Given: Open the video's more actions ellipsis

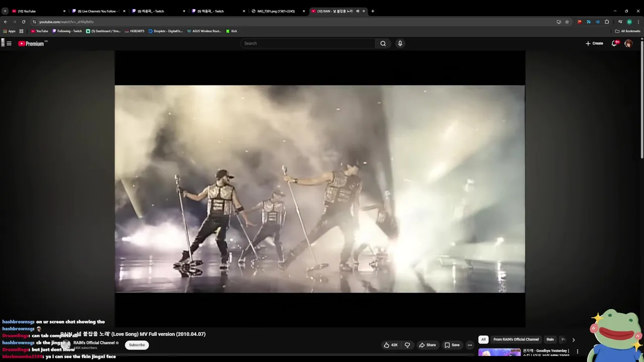Looking at the screenshot, I should tap(470, 345).
